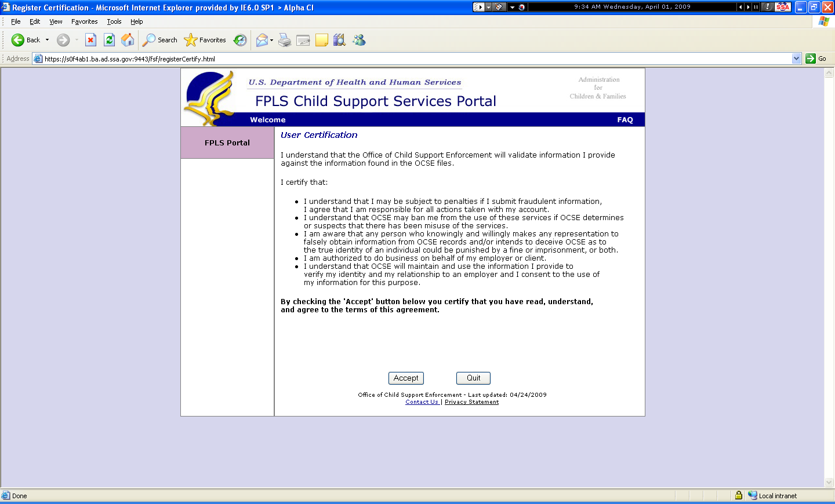Select the Welcome navigation item

268,120
